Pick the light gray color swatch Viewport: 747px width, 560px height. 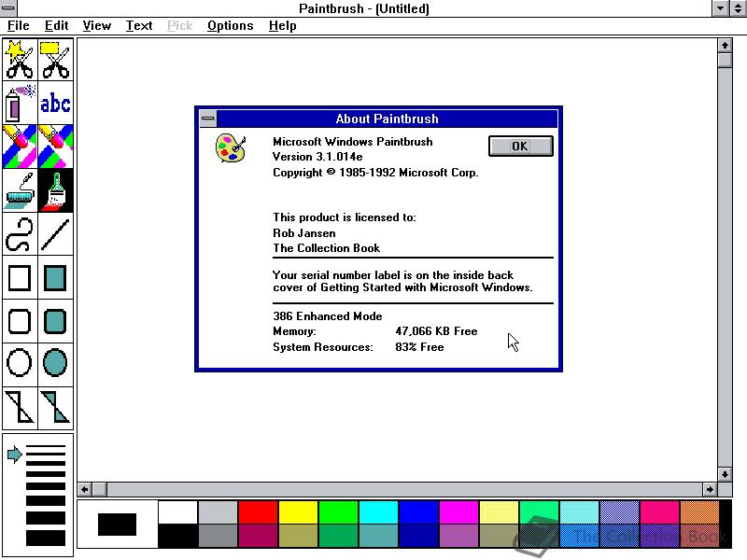tap(218, 511)
